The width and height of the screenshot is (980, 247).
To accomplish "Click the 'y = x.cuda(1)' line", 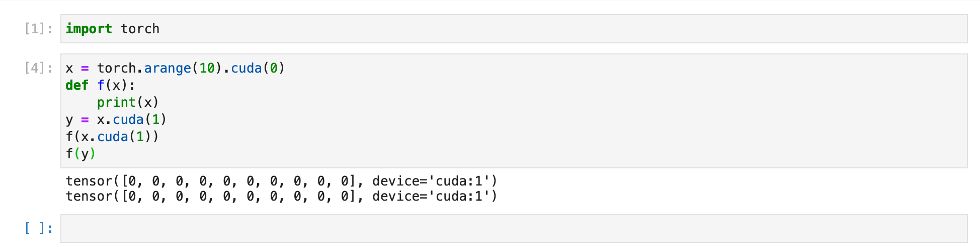I will [x=116, y=119].
